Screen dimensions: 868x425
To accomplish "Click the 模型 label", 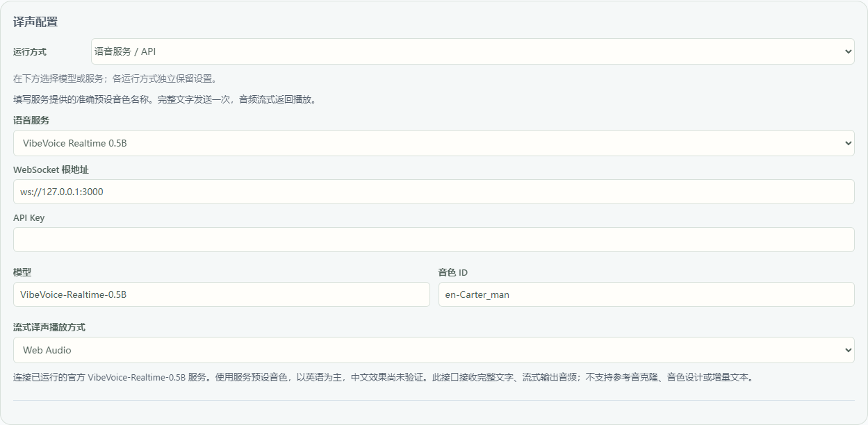I will tap(22, 272).
